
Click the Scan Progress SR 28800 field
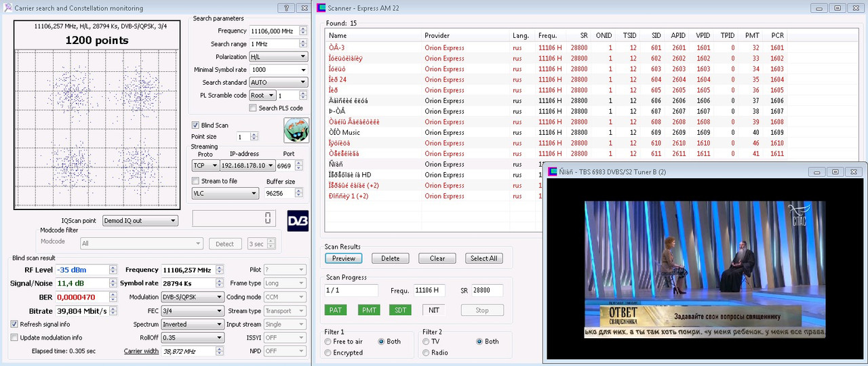[x=487, y=290]
